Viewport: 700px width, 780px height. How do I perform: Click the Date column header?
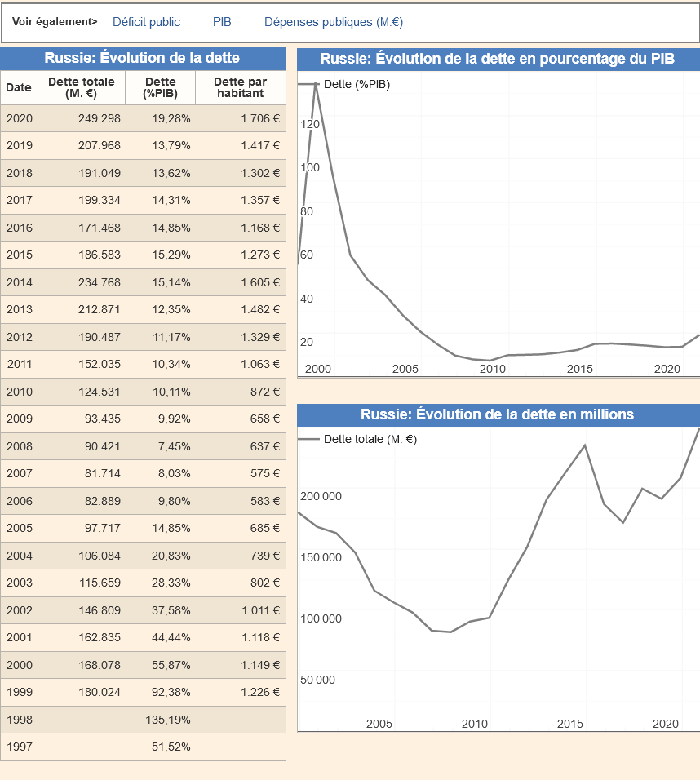click(19, 87)
